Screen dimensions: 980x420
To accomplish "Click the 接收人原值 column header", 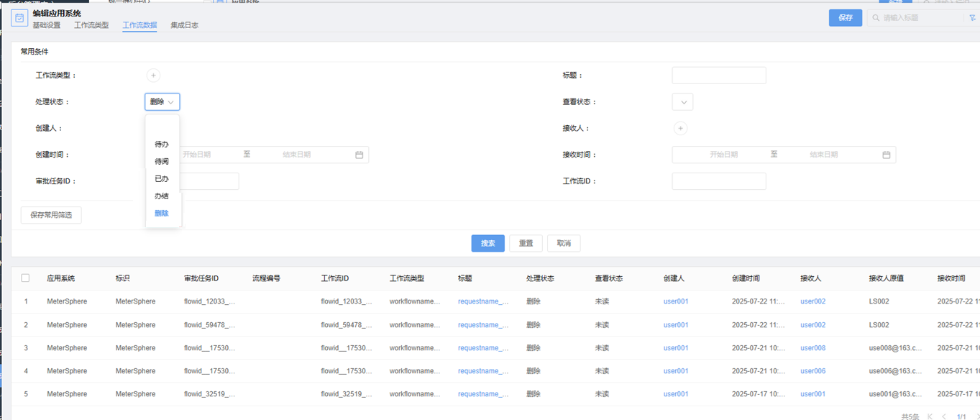I will (x=887, y=278).
